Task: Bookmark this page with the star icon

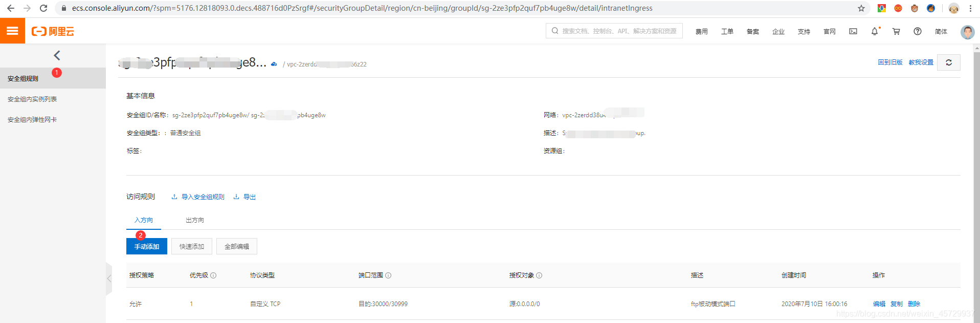Action: (x=861, y=8)
